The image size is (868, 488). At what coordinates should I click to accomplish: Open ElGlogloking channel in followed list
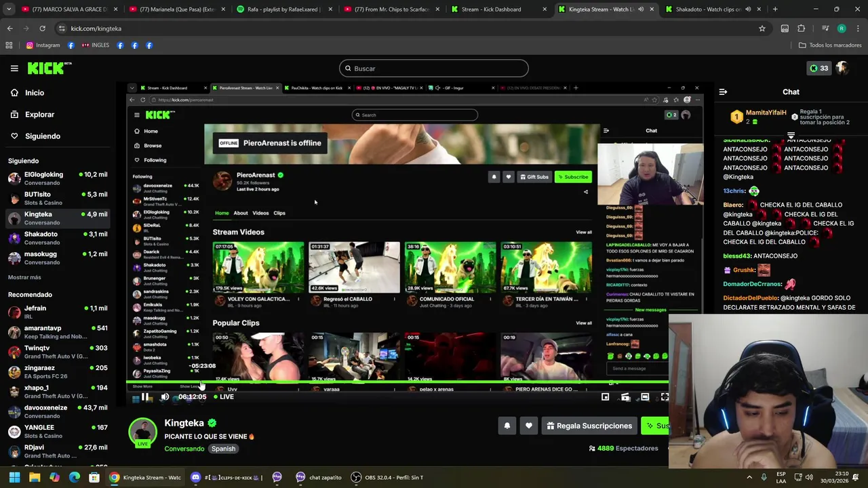[x=58, y=178]
